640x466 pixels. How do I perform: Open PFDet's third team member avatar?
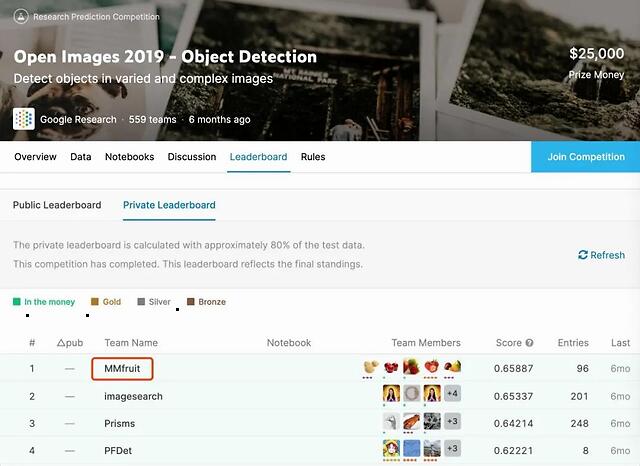432,448
